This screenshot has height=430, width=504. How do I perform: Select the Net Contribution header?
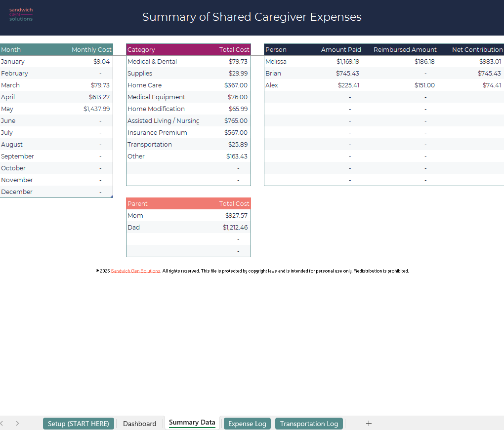[x=477, y=50]
